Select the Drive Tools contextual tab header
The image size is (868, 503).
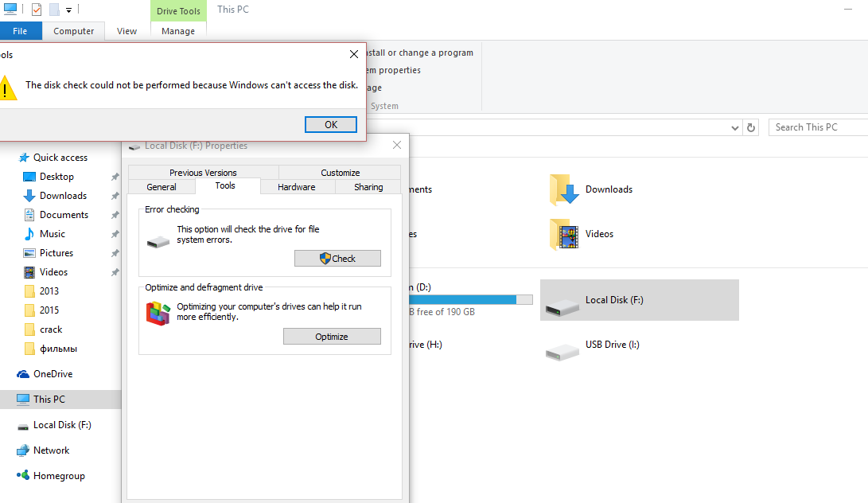tap(178, 11)
